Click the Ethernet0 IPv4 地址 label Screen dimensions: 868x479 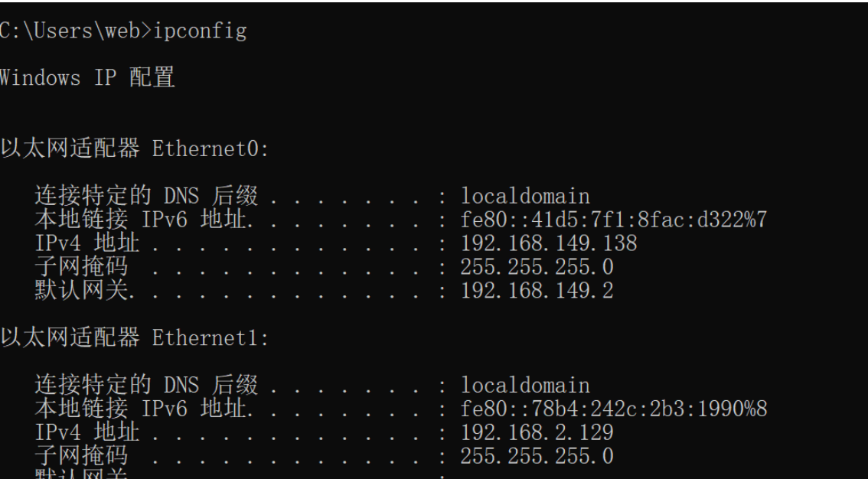pos(87,243)
